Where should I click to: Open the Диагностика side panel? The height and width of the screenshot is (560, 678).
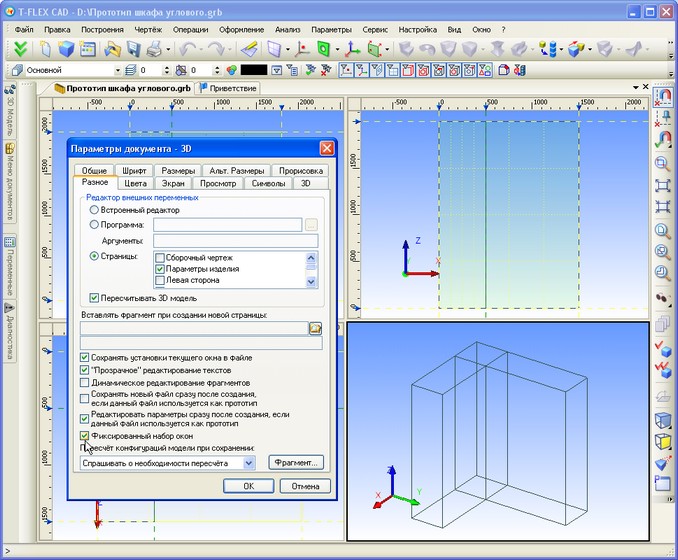pyautogui.click(x=10, y=332)
